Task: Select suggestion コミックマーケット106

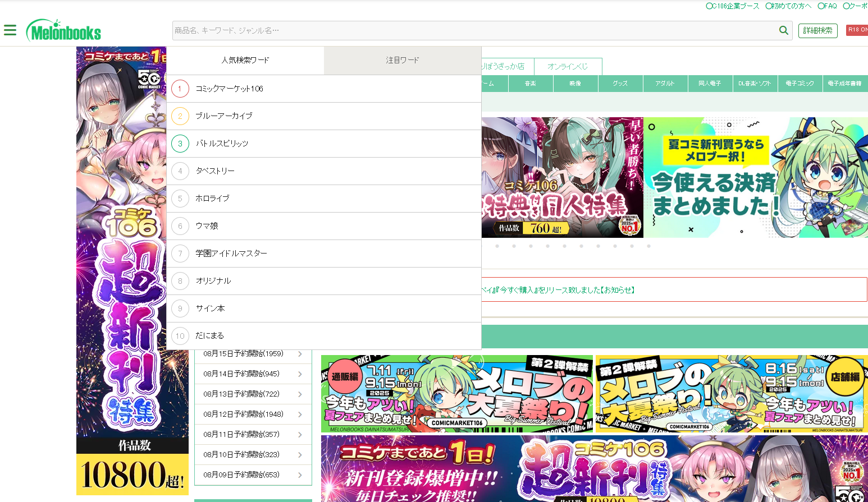Action: tap(324, 89)
